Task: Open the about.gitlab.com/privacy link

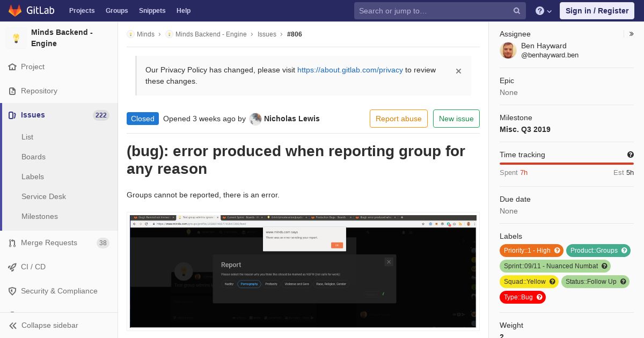Action: point(350,70)
